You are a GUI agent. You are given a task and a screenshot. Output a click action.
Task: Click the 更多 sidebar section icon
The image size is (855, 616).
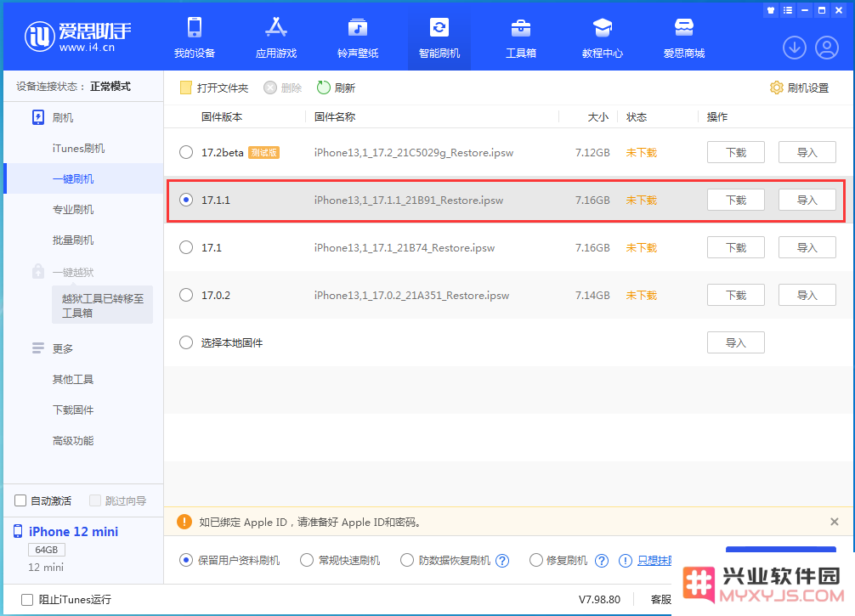(x=37, y=348)
